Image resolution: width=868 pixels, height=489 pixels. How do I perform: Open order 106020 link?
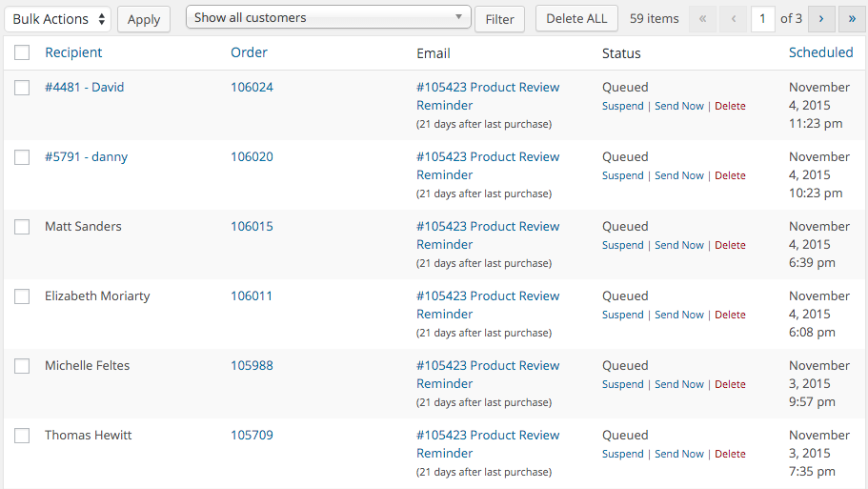click(x=252, y=156)
